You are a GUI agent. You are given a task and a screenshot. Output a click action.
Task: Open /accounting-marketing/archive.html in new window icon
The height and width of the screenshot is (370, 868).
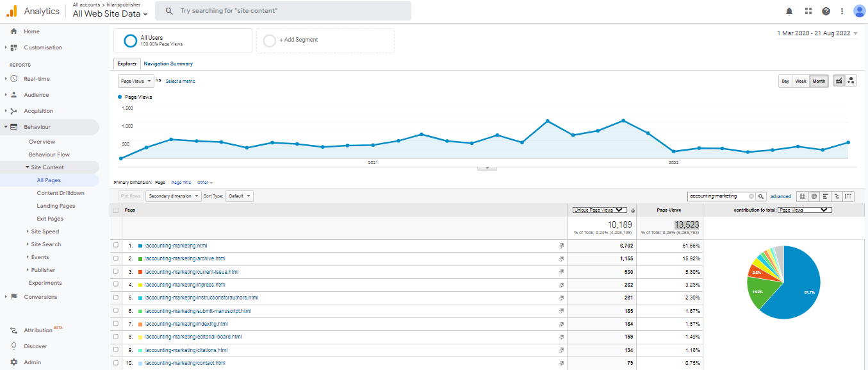coord(561,258)
